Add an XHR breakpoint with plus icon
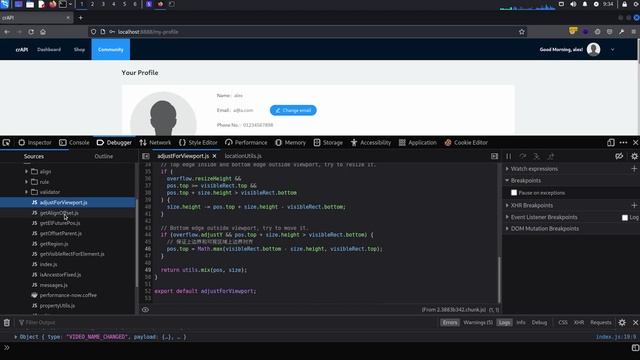This screenshot has width=640, height=360. 634,205
